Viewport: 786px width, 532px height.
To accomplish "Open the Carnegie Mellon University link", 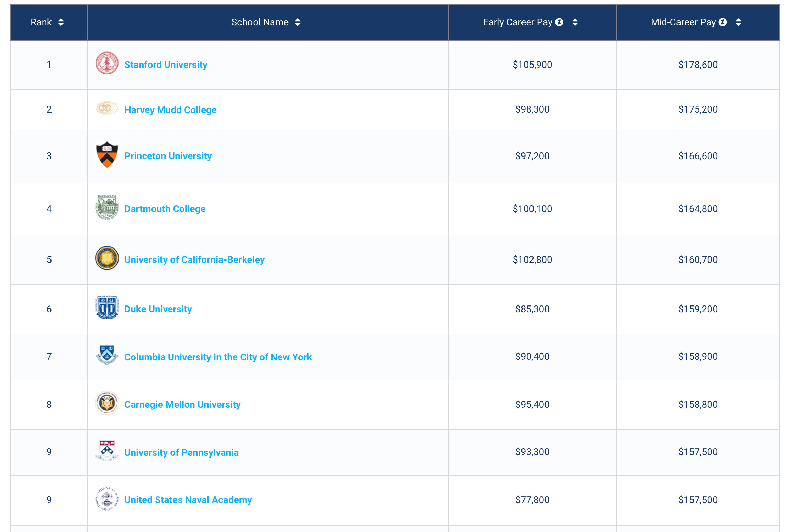I will (182, 404).
